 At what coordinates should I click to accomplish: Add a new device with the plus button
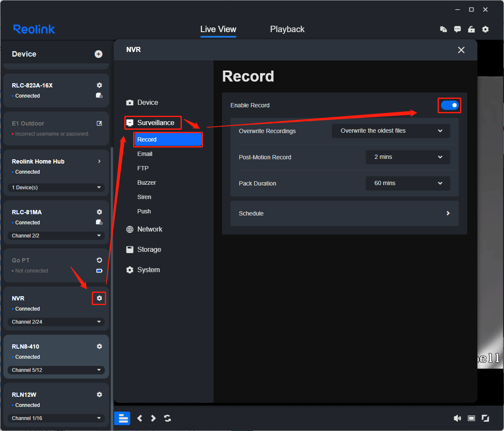click(x=99, y=54)
